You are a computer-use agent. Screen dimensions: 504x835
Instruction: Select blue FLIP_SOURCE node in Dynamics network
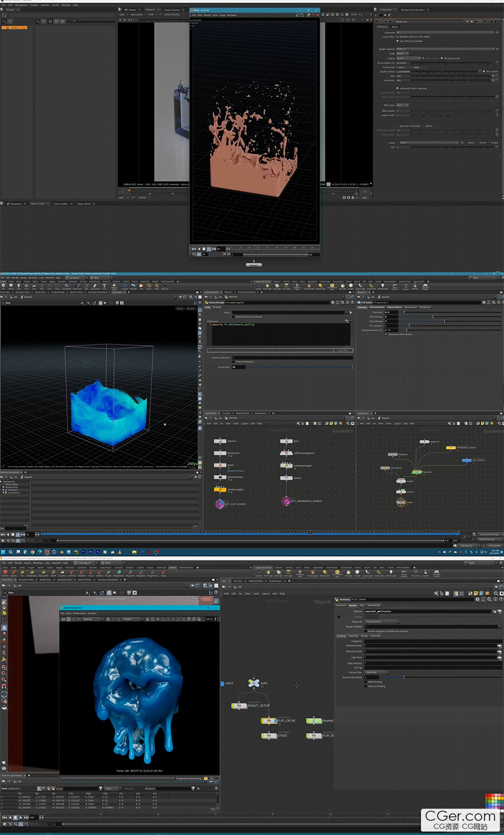tap(467, 460)
